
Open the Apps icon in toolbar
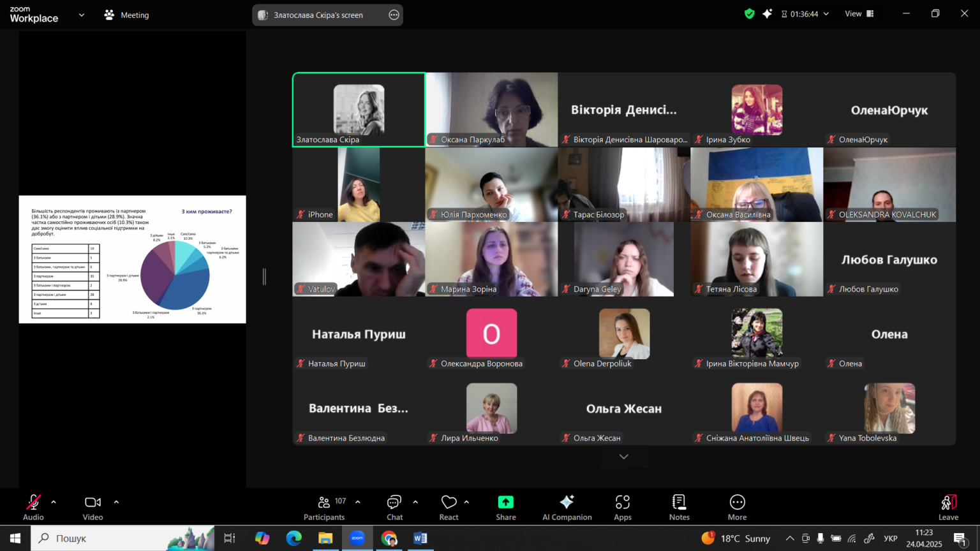(623, 508)
